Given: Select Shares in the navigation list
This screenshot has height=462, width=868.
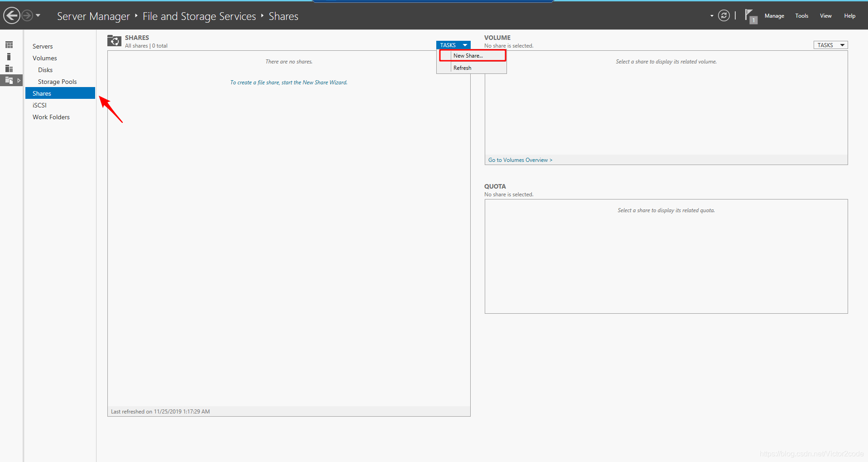Looking at the screenshot, I should pyautogui.click(x=60, y=93).
